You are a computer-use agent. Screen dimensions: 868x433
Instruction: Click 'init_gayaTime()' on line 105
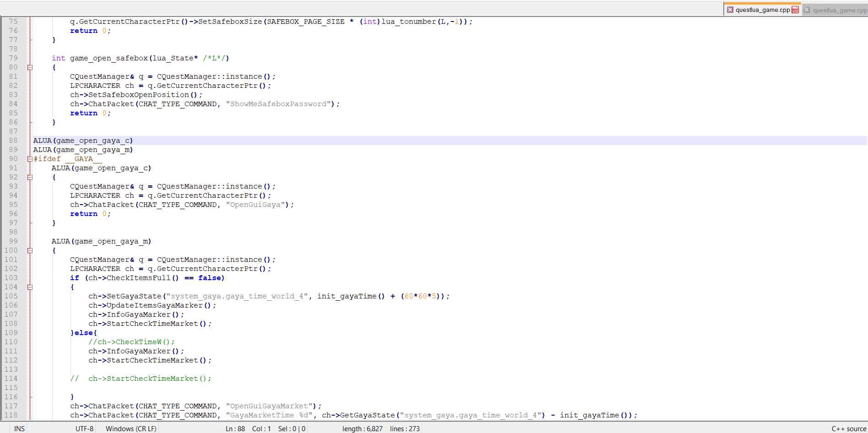pyautogui.click(x=351, y=296)
